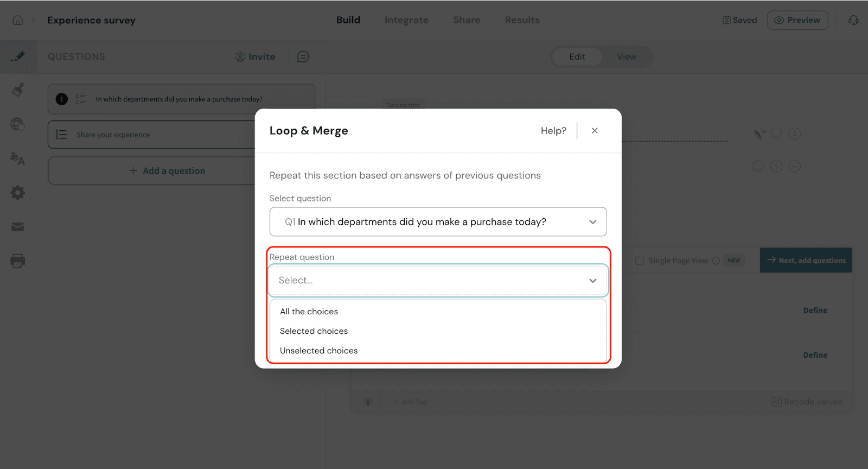Open the settings gear in sidebar
The width and height of the screenshot is (868, 469).
coord(18,193)
